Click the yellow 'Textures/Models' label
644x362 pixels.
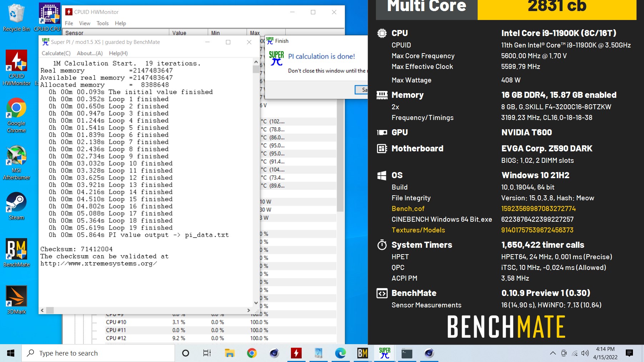(418, 230)
